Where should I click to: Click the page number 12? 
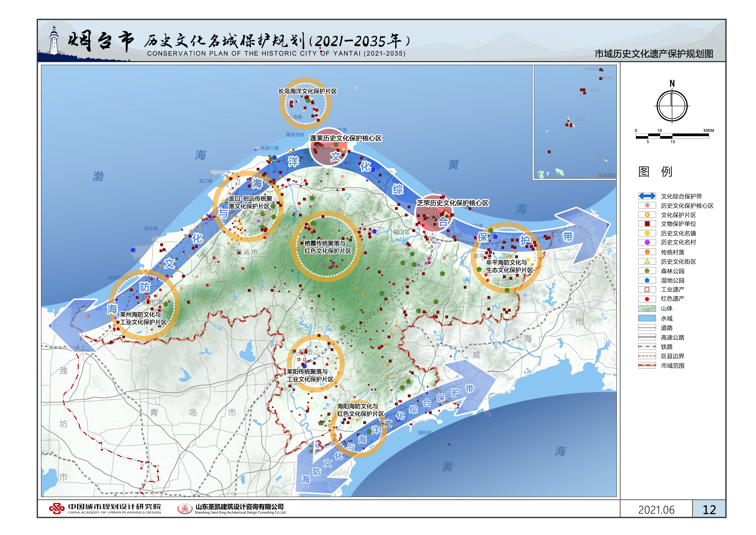(709, 510)
